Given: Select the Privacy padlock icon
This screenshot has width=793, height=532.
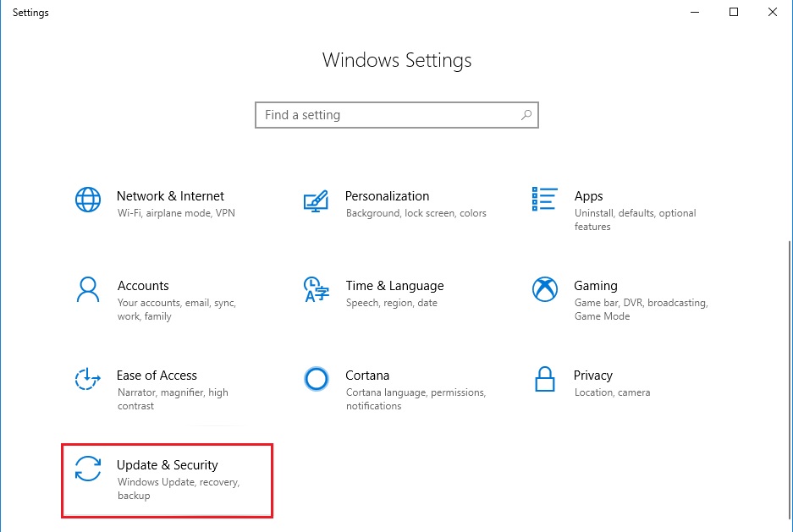Looking at the screenshot, I should (544, 379).
